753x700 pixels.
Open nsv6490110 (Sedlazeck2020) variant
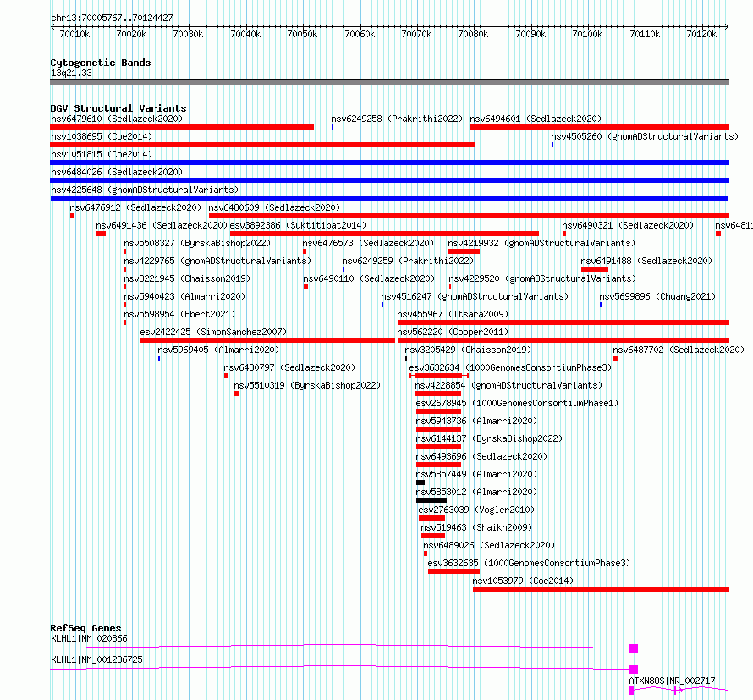(369, 278)
